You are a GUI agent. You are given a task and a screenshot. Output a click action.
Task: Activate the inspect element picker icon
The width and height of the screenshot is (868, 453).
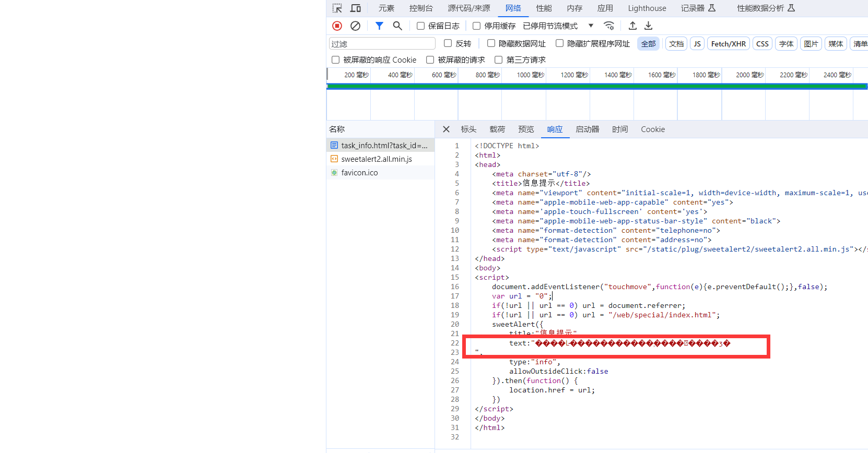[337, 8]
